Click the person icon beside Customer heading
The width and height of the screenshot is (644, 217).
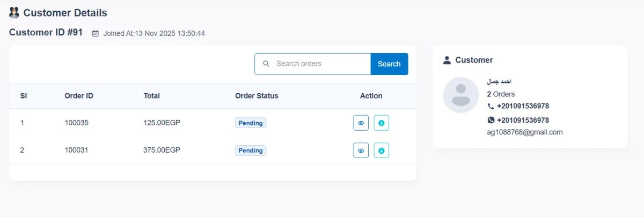tap(447, 60)
